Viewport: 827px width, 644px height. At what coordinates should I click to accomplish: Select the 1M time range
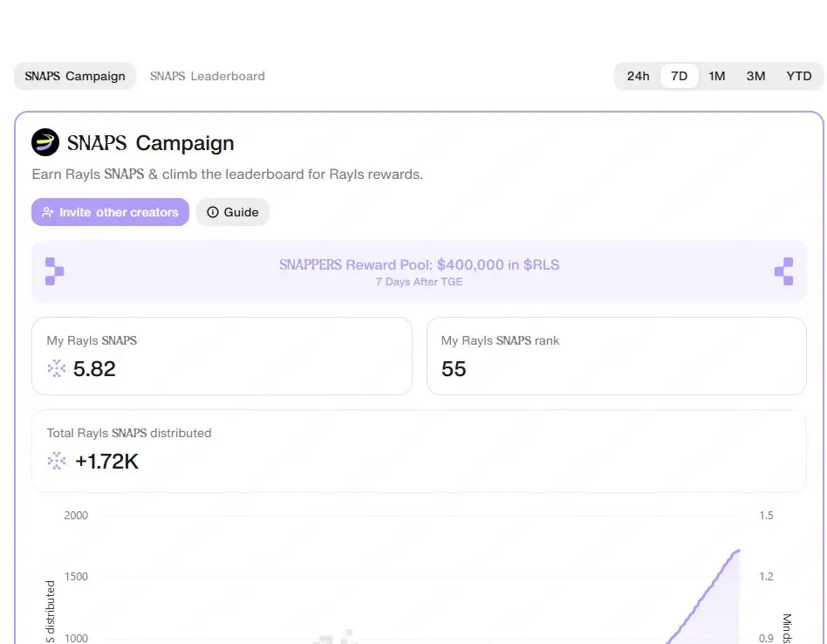tap(717, 76)
